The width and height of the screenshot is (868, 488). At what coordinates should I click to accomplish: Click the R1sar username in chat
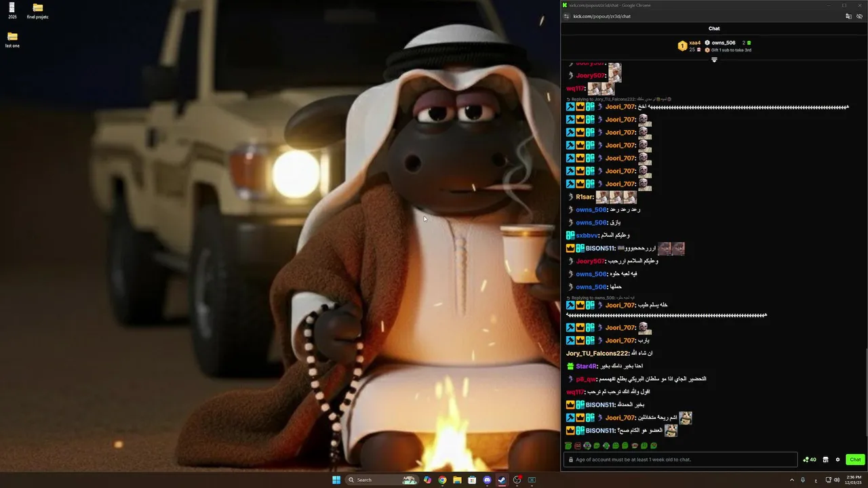point(585,197)
